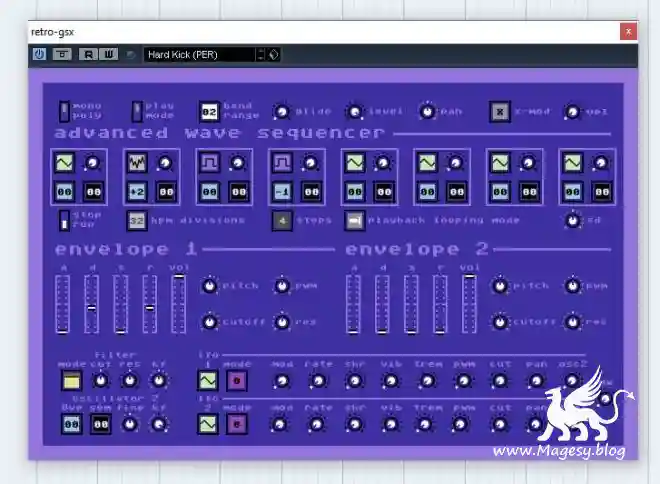Viewport: 660px width, 484px height.
Task: Select the sine waveform icon of step five
Action: pyautogui.click(x=355, y=163)
